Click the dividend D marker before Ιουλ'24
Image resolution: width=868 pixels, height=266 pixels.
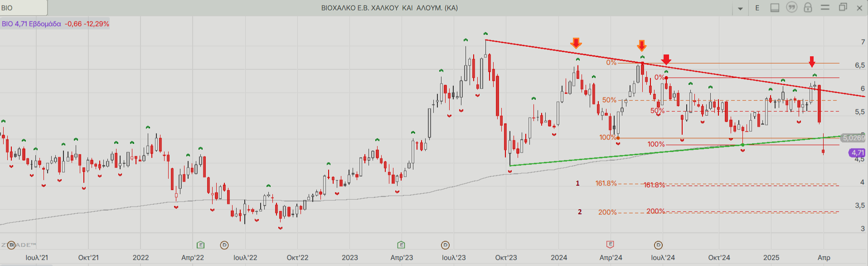[x=658, y=245]
